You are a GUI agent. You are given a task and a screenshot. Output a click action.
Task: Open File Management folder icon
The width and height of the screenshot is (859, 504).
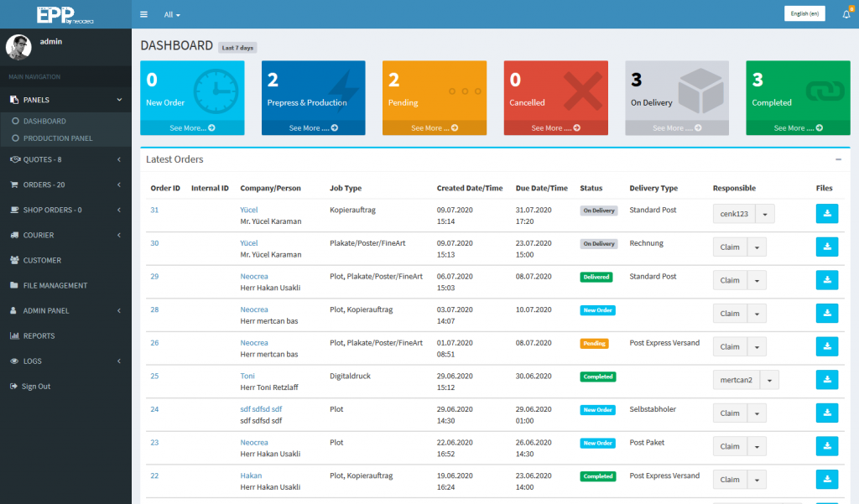14,286
